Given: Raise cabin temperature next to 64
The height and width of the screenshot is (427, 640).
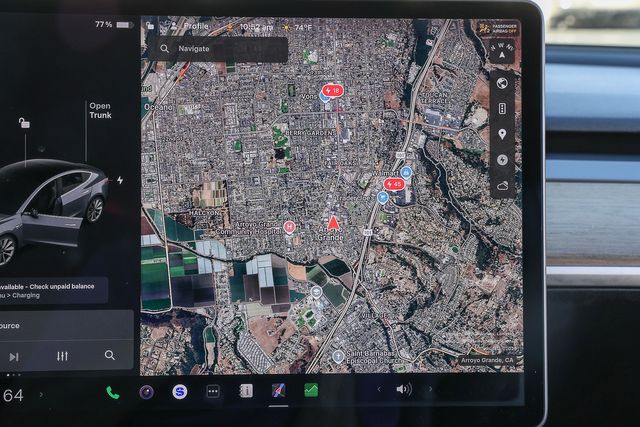Looking at the screenshot, I should [41, 395].
